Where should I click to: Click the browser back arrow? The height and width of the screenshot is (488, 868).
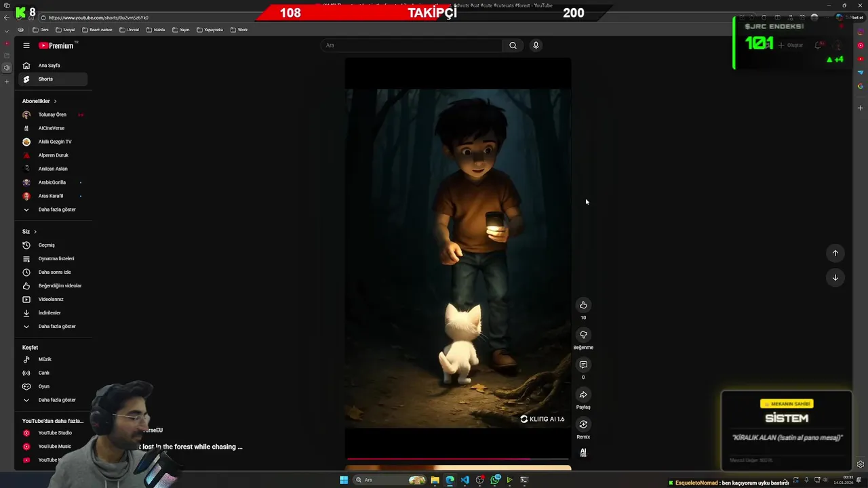tap(7, 18)
